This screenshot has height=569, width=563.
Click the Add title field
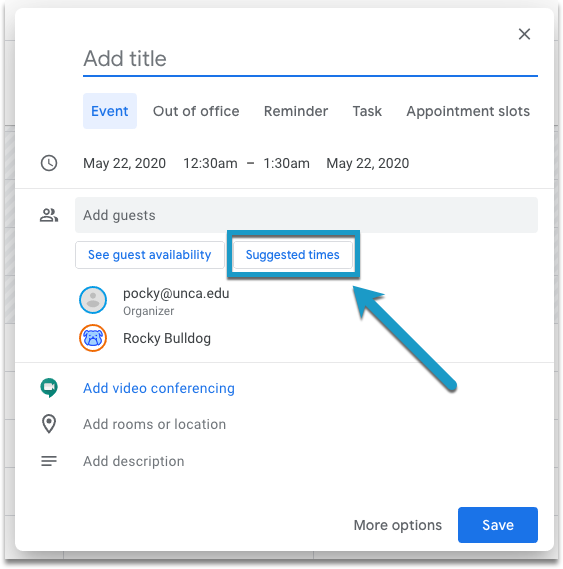[x=310, y=59]
